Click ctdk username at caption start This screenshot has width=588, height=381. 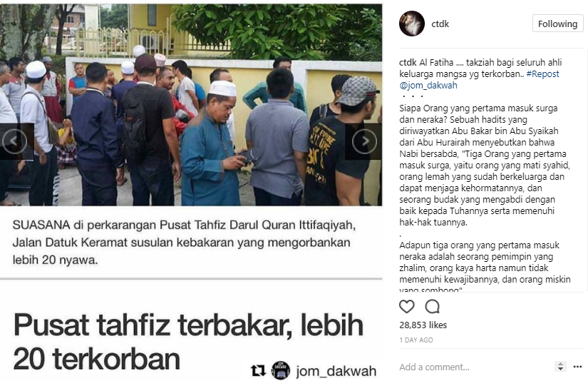point(408,62)
